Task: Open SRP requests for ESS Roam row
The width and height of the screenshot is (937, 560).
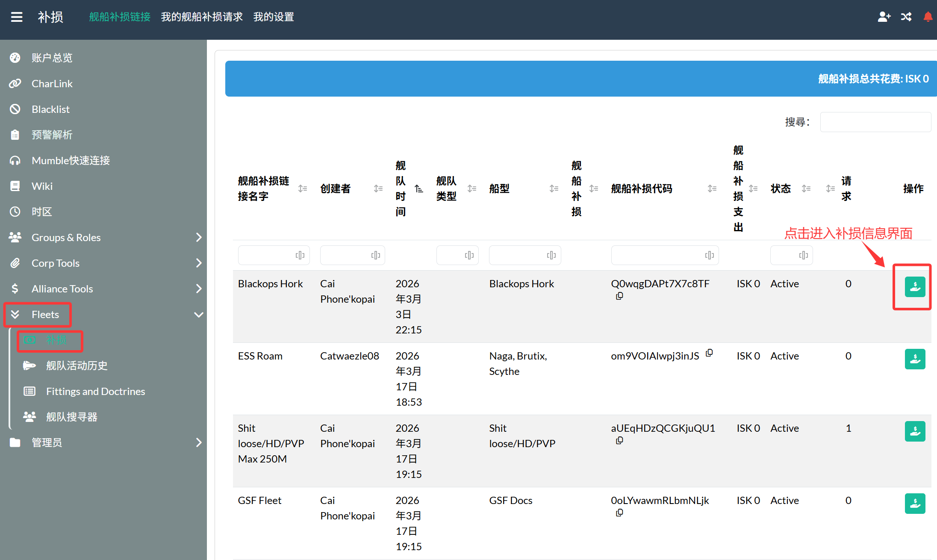Action: (915, 359)
